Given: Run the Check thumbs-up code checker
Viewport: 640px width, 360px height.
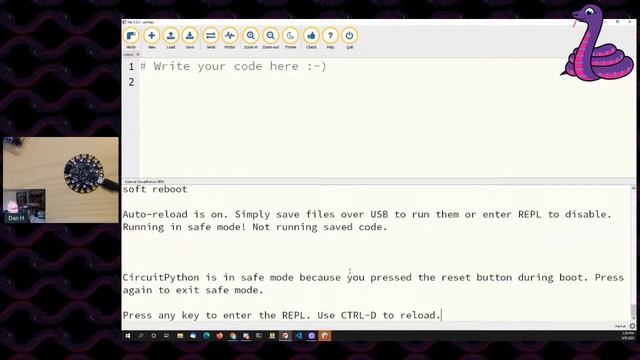Looking at the screenshot, I should (x=311, y=38).
